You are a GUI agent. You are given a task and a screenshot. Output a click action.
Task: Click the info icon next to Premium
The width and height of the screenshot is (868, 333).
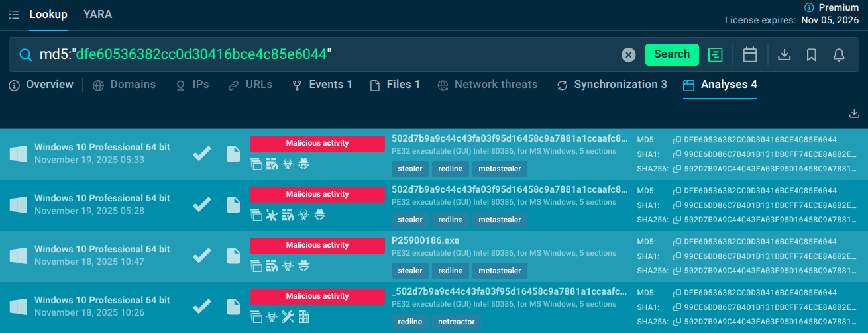pos(808,7)
